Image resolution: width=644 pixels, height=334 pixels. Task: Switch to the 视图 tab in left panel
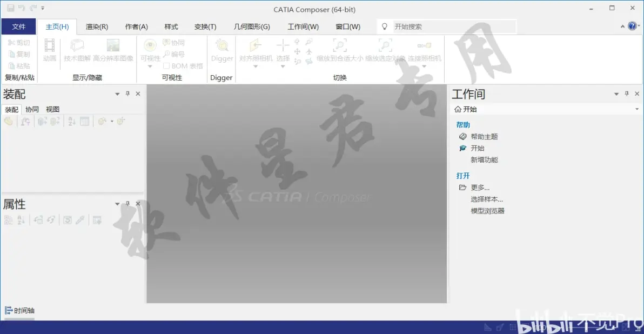(x=52, y=109)
